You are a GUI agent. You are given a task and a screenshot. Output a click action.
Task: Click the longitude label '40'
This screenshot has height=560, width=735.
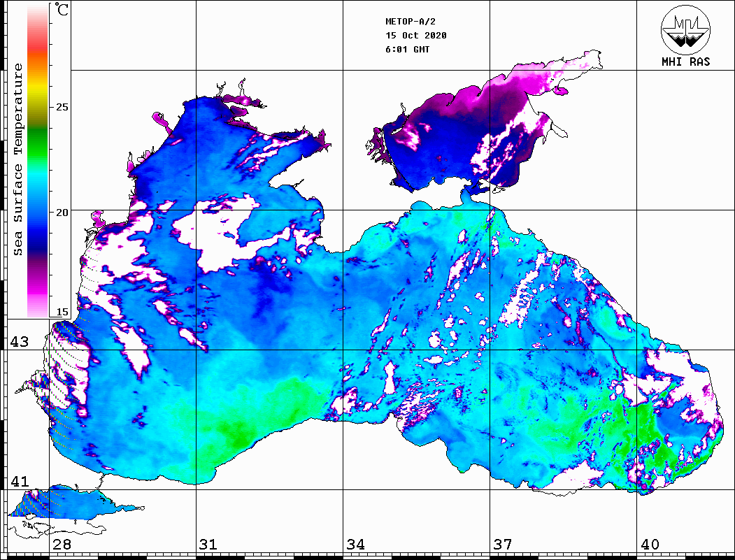tap(650, 545)
